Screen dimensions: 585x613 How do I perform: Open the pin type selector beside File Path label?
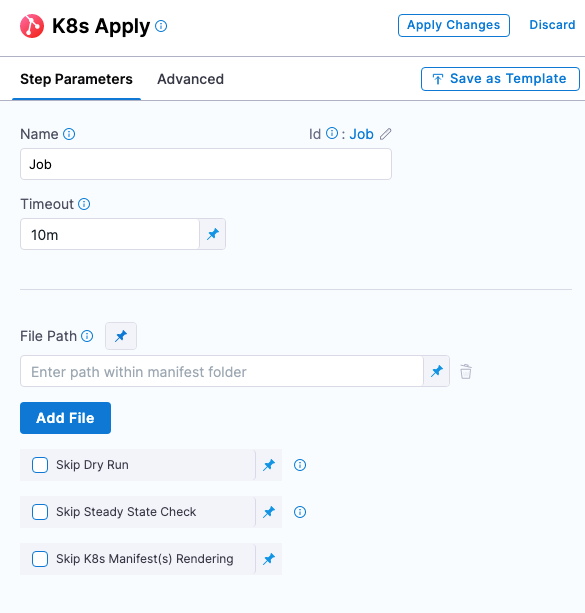click(x=121, y=336)
